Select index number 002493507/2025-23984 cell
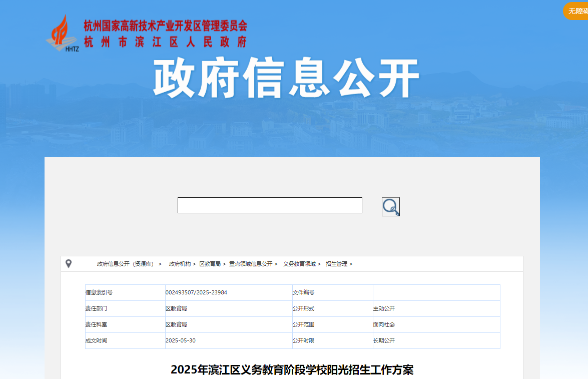The width and height of the screenshot is (588, 379). point(196,292)
